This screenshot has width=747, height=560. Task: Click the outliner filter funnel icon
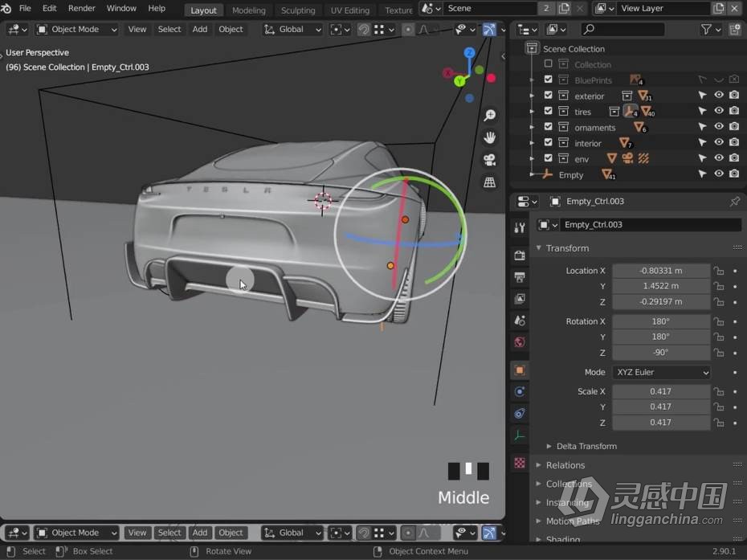coord(706,30)
